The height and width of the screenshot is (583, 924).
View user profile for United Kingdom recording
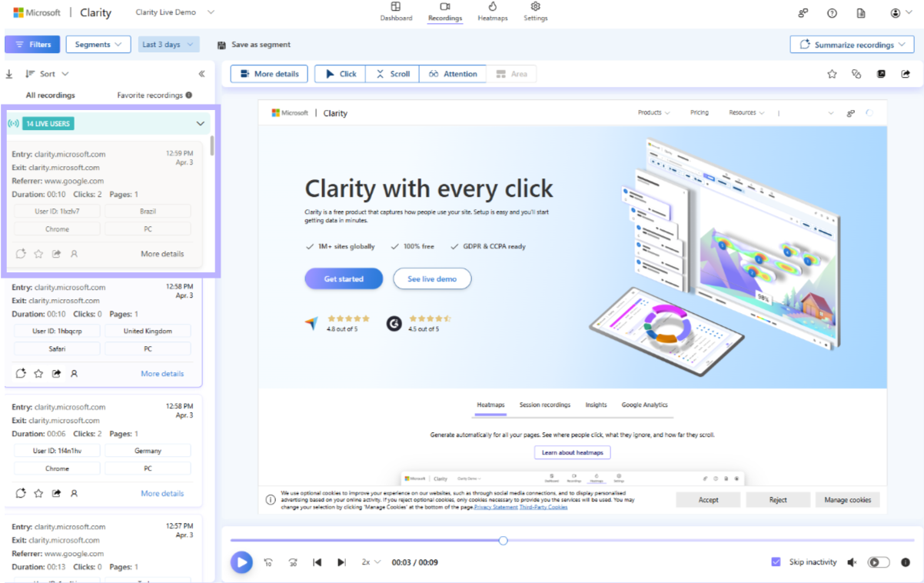(75, 373)
